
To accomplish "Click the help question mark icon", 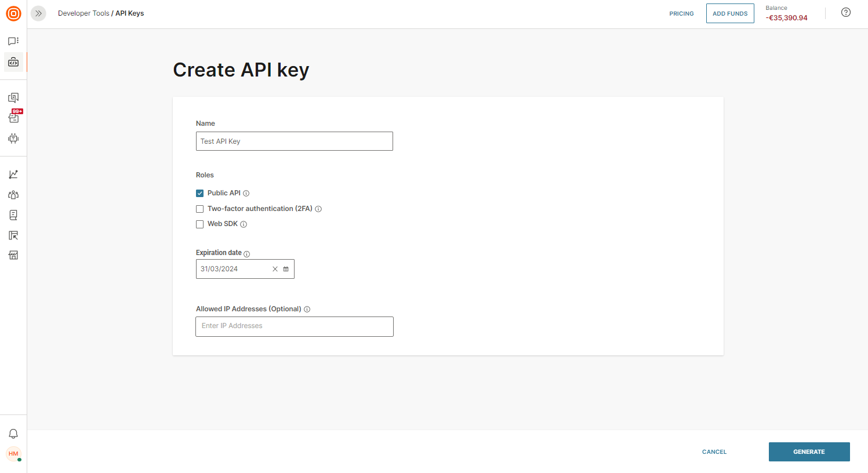I will (x=846, y=12).
